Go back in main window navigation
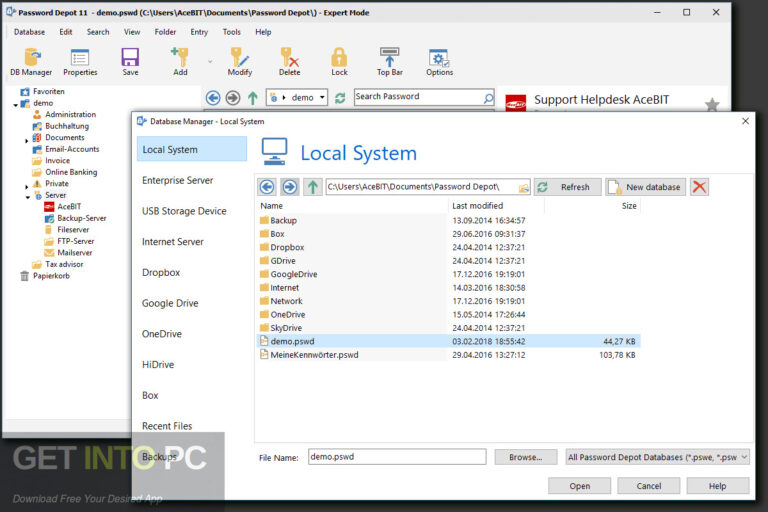 point(213,98)
